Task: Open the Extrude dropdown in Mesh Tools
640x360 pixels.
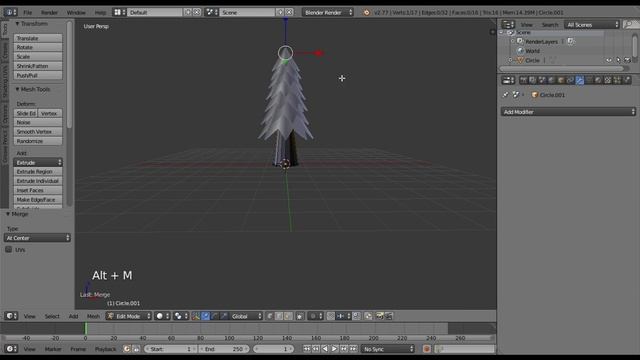Action: pos(38,162)
